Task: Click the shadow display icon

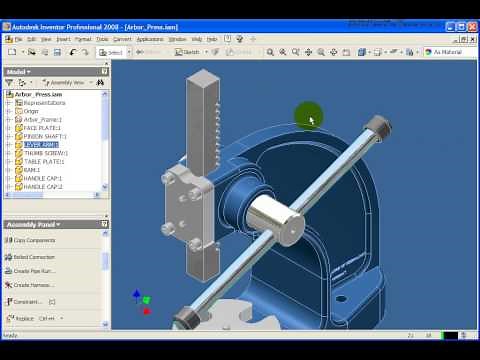Action: coord(394,52)
